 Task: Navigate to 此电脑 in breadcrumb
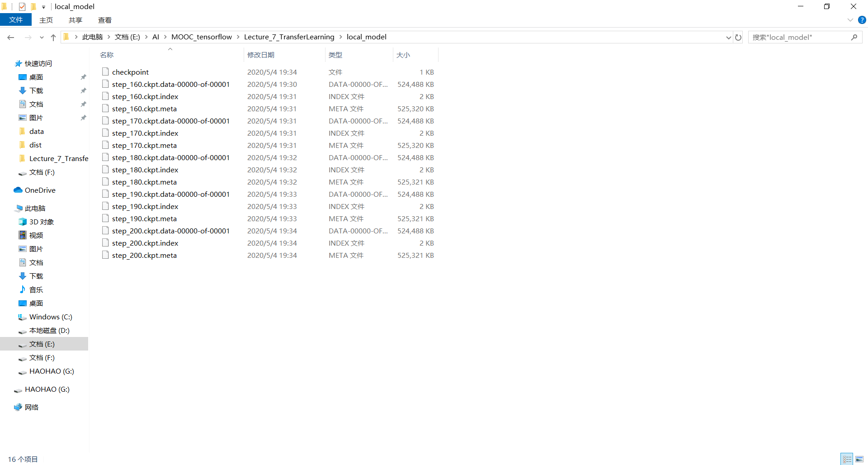coord(92,37)
